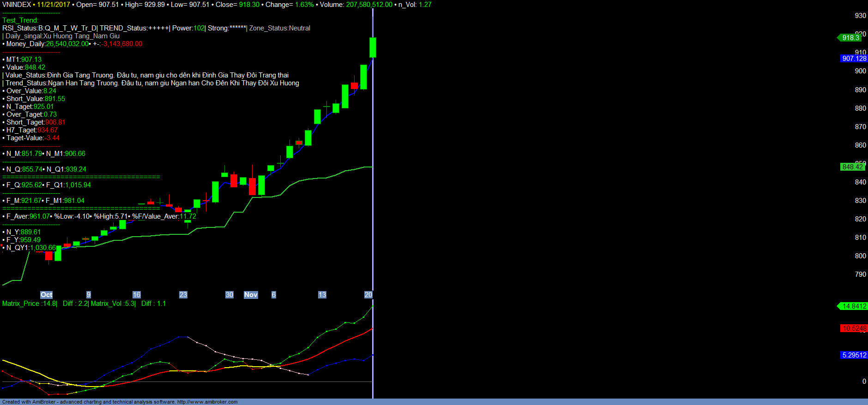Click date marker 9 on the time axis

point(89,295)
